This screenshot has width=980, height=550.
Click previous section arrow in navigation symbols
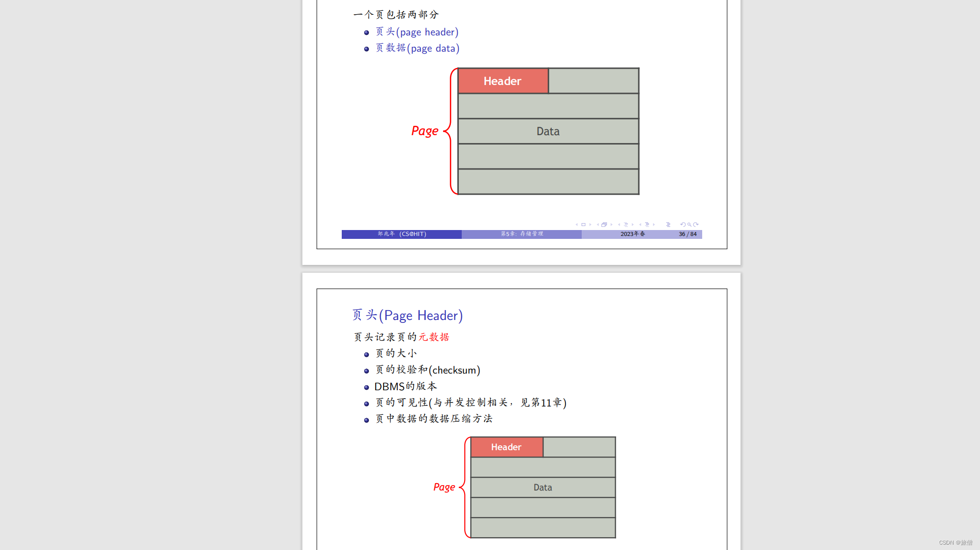(640, 225)
